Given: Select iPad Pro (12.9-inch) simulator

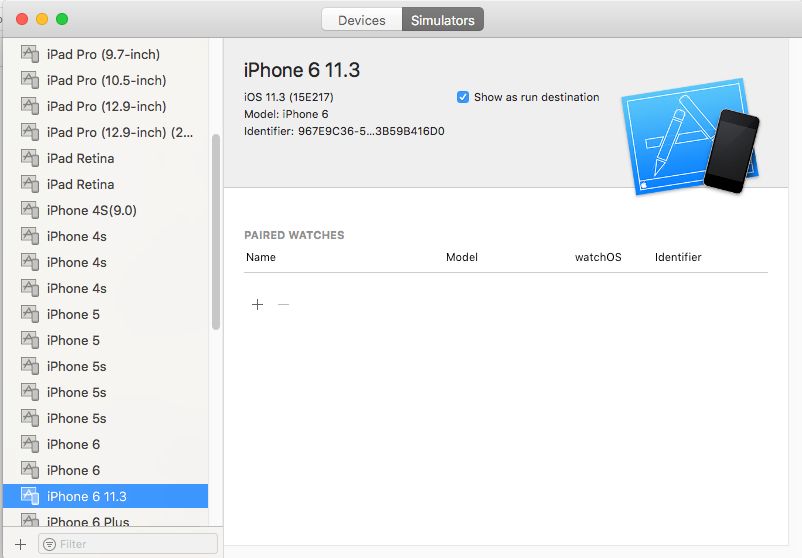Looking at the screenshot, I should point(105,106).
